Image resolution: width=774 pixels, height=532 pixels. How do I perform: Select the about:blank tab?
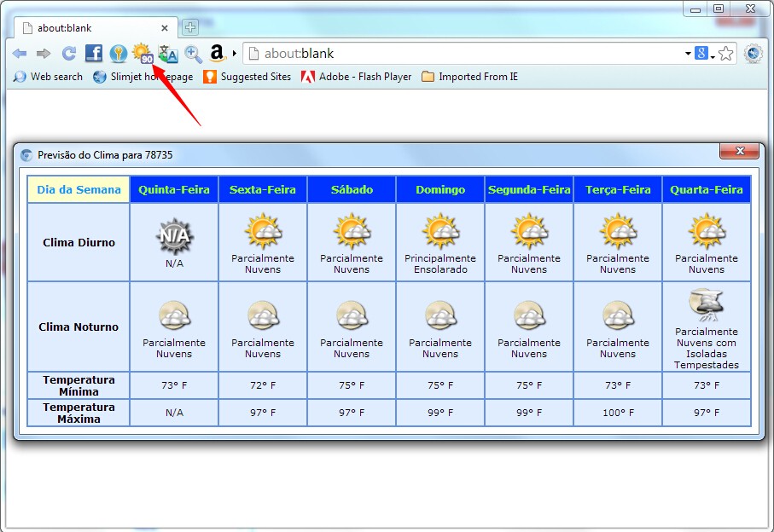pos(94,28)
